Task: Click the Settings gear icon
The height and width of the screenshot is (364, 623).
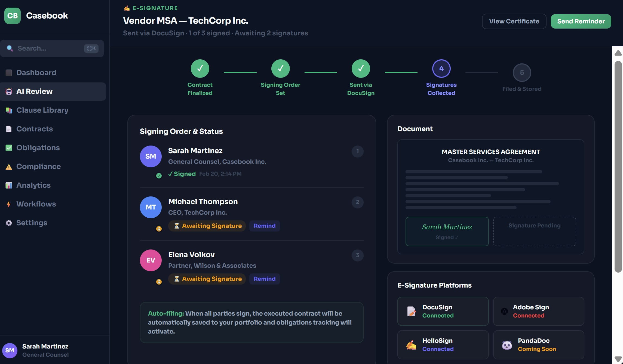Action: click(x=9, y=223)
